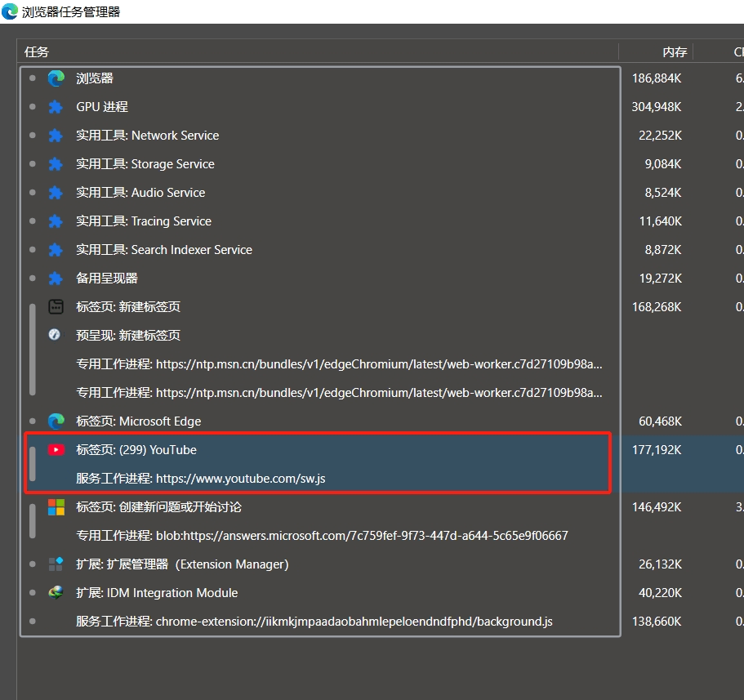Click the puzzle icon beside Audio Service
Screen dimensions: 744x700
(56, 193)
